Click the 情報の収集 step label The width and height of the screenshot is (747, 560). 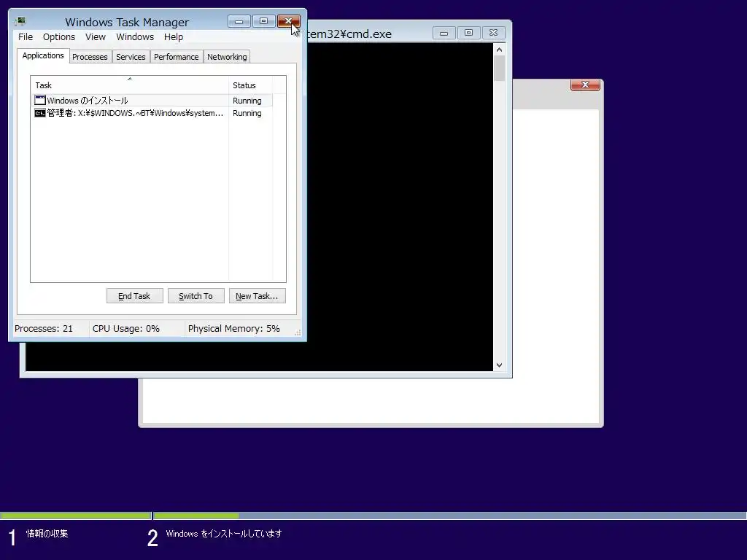coord(47,533)
